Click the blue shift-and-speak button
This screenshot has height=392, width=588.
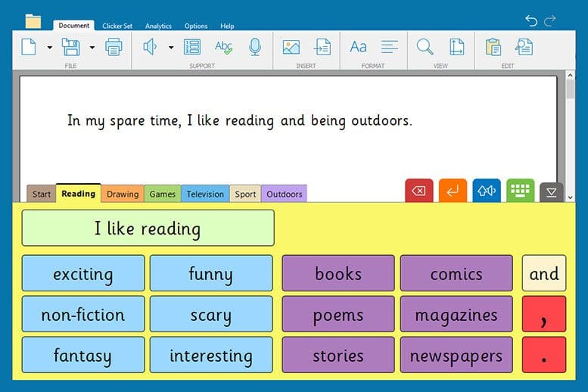coord(487,191)
